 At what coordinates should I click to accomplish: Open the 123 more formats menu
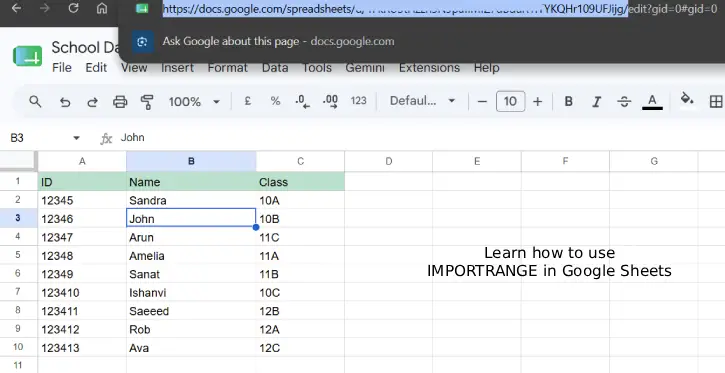tap(358, 101)
